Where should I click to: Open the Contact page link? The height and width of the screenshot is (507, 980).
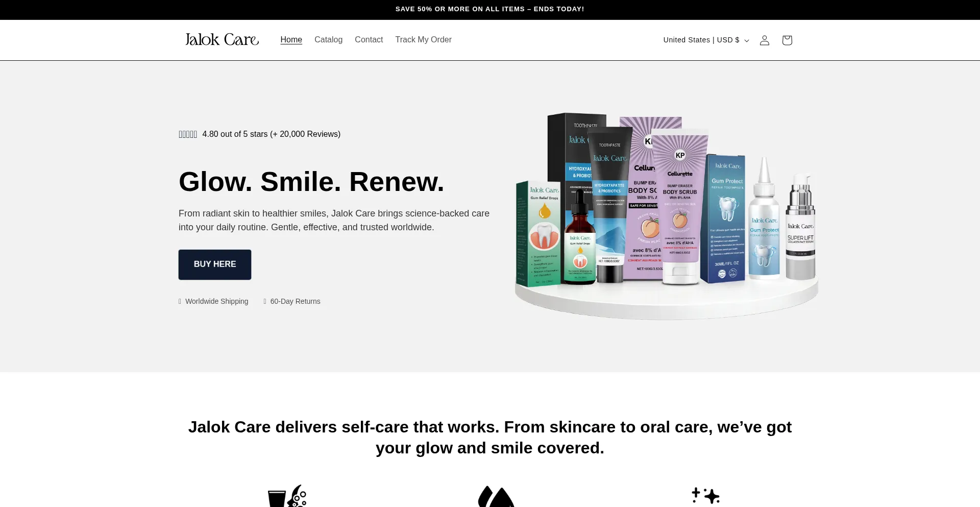(x=369, y=40)
